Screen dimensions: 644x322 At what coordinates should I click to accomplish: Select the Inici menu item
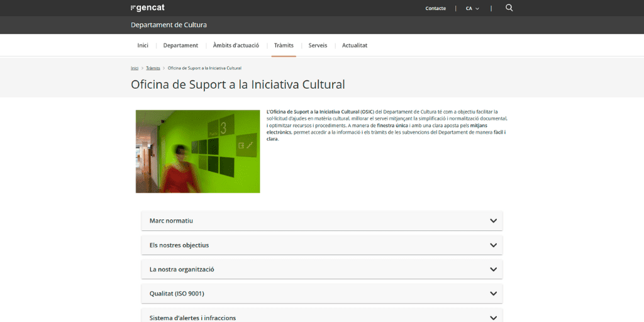coord(143,45)
